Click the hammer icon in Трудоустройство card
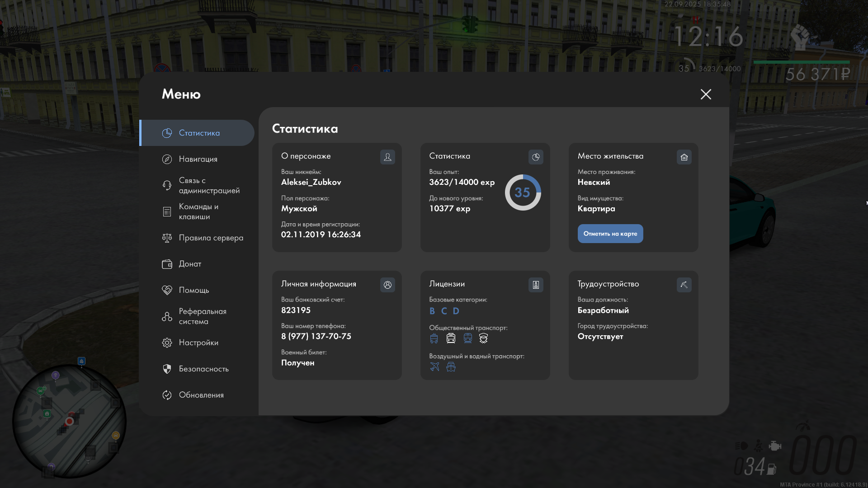 [684, 285]
